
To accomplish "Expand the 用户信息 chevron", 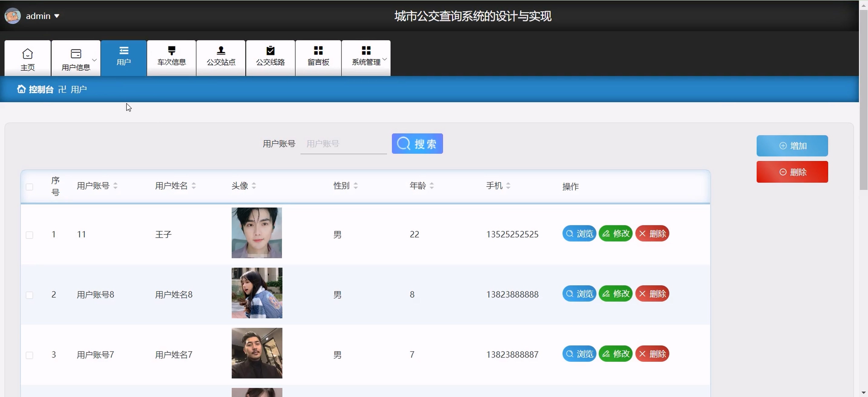I will coord(94,60).
